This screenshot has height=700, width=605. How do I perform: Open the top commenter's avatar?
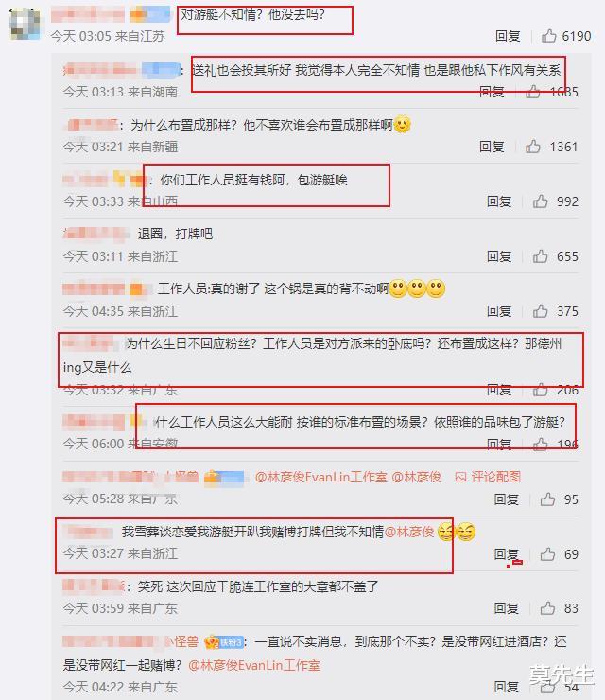click(x=25, y=24)
